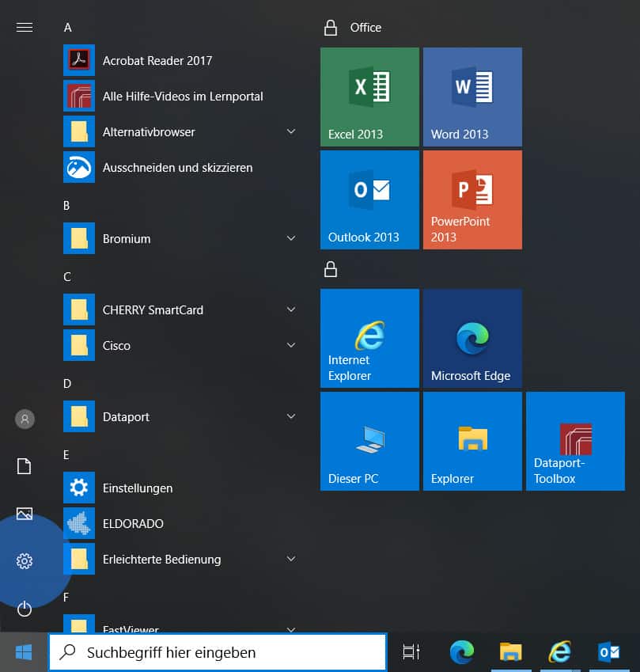Image resolution: width=640 pixels, height=672 pixels.
Task: Click letter D section header
Action: coord(67,384)
